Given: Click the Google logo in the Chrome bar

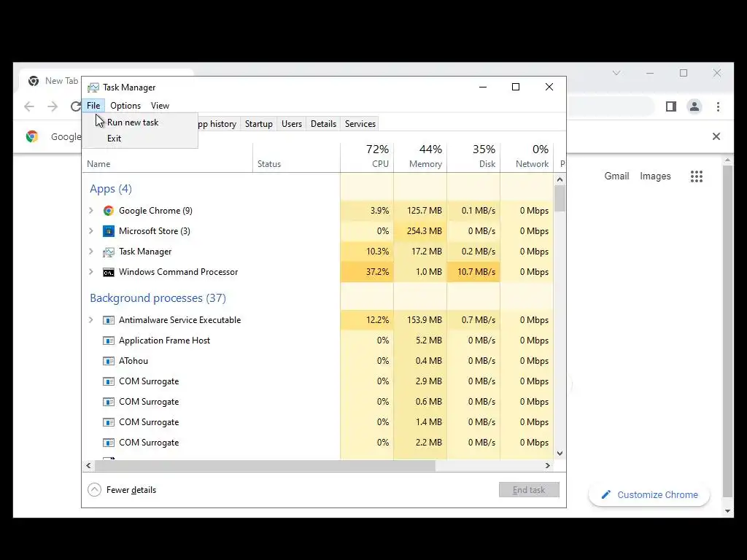Looking at the screenshot, I should [x=32, y=136].
